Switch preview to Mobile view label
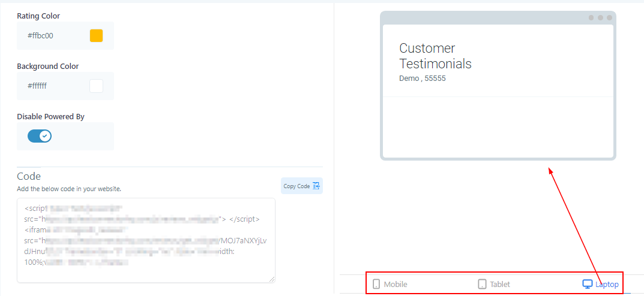The height and width of the screenshot is (296, 644). (x=396, y=284)
